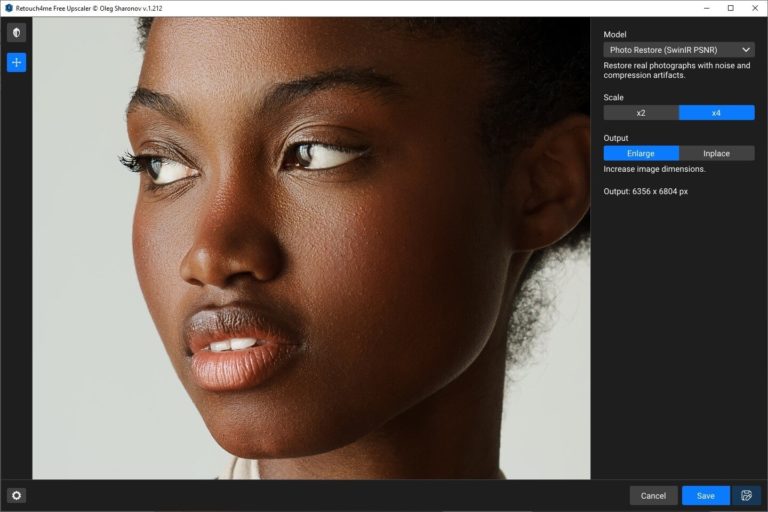Maximize the upscaler window

point(731,8)
